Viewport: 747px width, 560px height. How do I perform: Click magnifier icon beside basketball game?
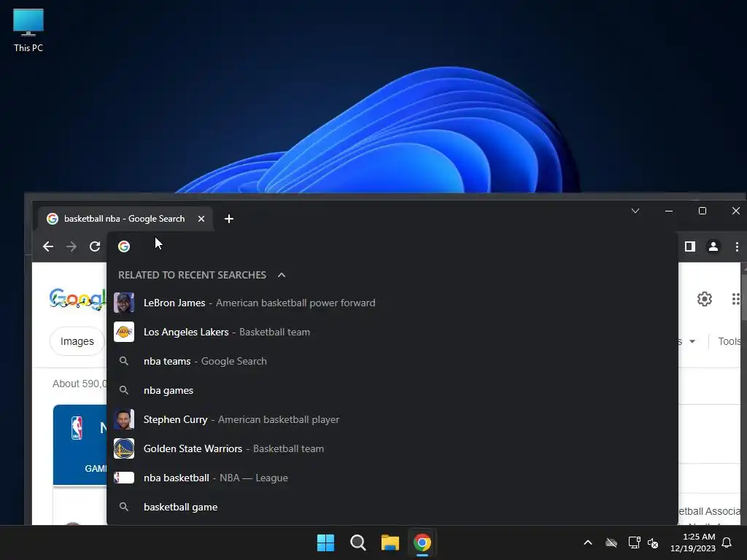[124, 507]
